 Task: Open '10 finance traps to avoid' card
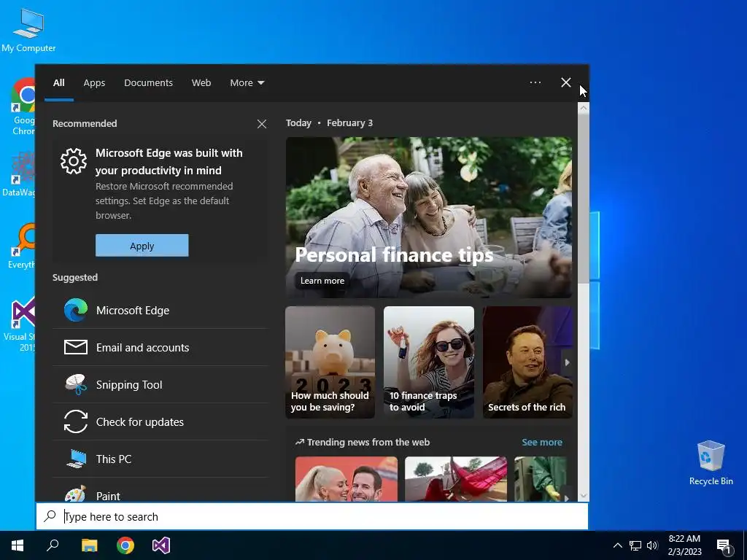point(429,362)
